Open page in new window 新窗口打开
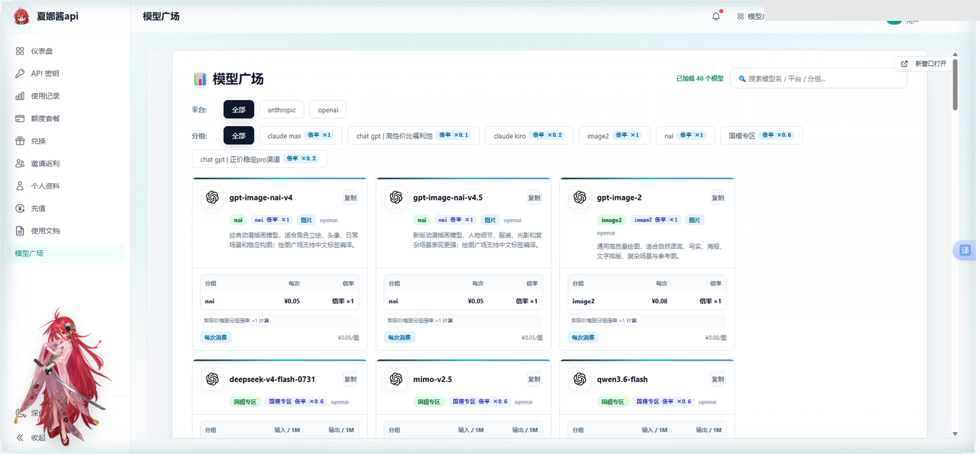Viewport: 980px width, 454px height. [x=924, y=64]
